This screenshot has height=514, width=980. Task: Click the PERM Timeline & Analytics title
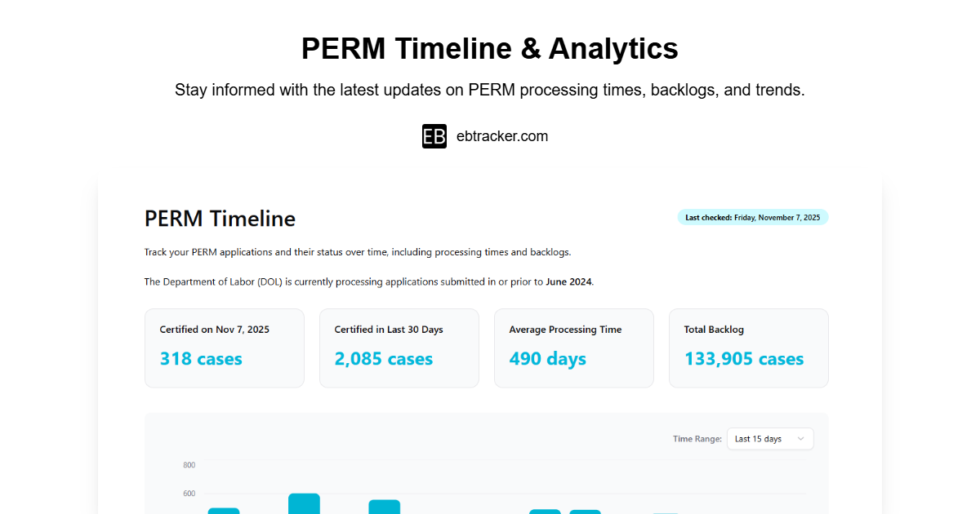[489, 49]
